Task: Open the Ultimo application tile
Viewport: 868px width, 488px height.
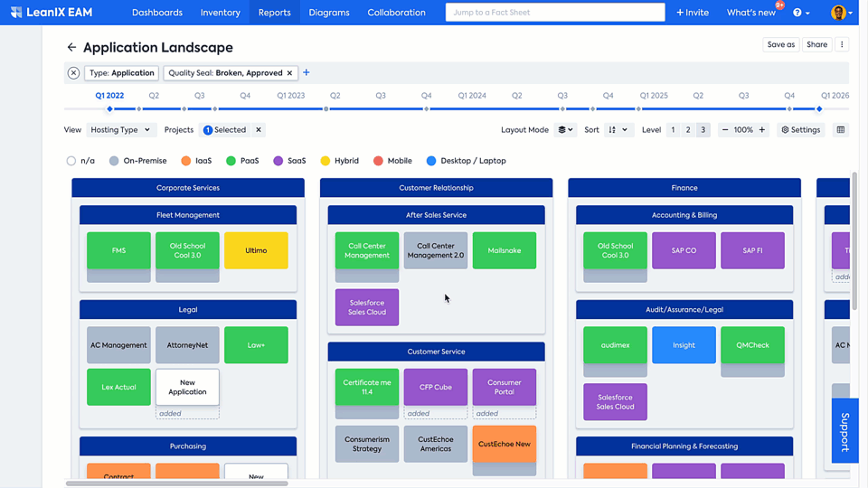Action: click(x=256, y=250)
